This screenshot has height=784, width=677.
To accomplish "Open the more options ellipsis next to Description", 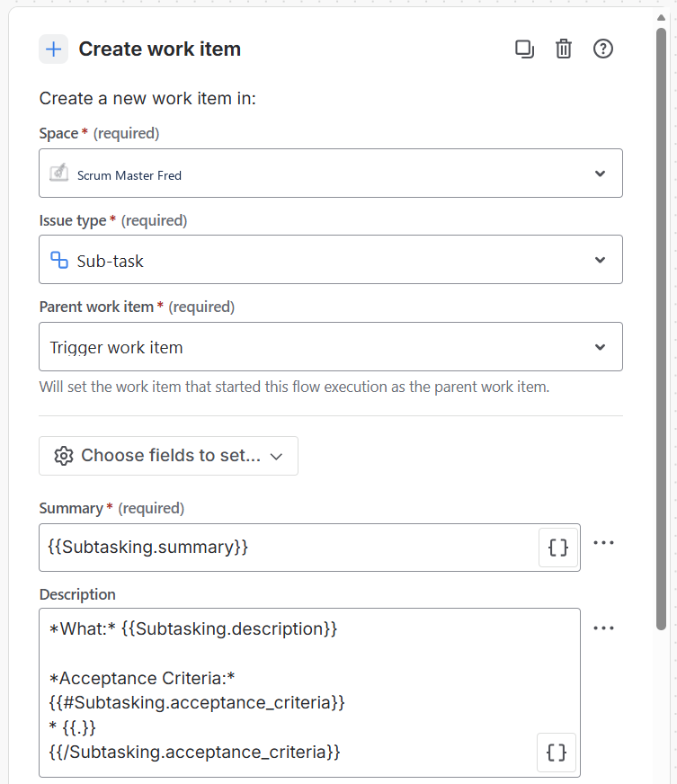I will point(603,628).
